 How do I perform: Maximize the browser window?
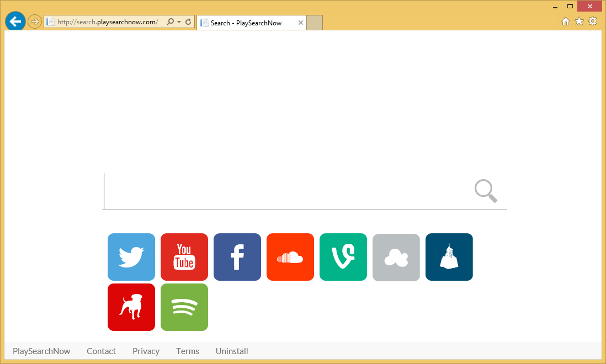(570, 6)
